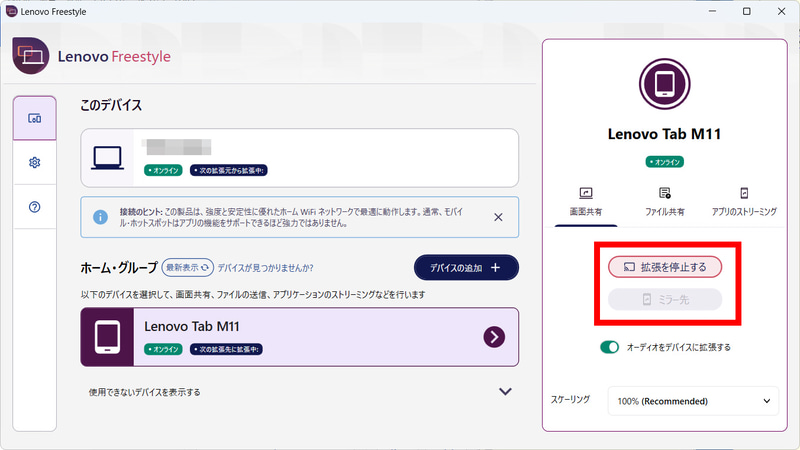This screenshot has width=800, height=450.
Task: Minimize the Lenovo Freestyle window
Action: pos(712,11)
